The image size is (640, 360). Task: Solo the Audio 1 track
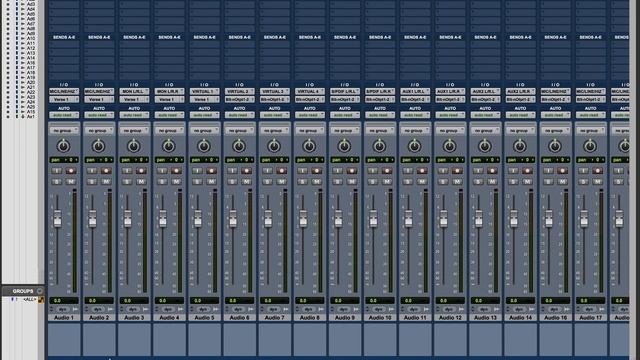click(56, 182)
